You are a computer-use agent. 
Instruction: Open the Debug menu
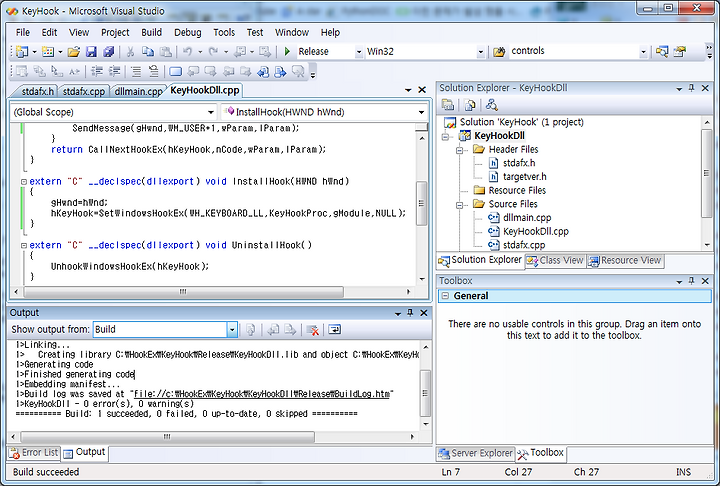(x=188, y=32)
